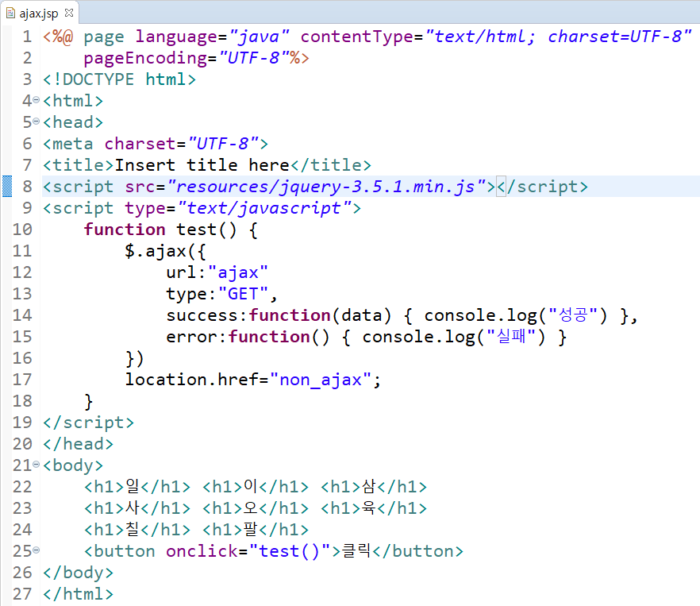
Task: Click the closing "</body>" tag
Action: point(78,573)
